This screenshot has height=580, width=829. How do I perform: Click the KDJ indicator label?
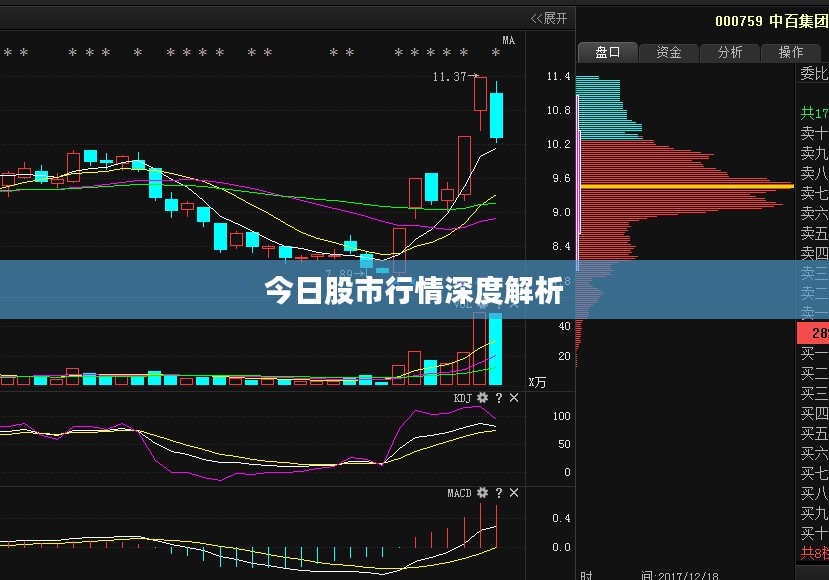pos(463,398)
